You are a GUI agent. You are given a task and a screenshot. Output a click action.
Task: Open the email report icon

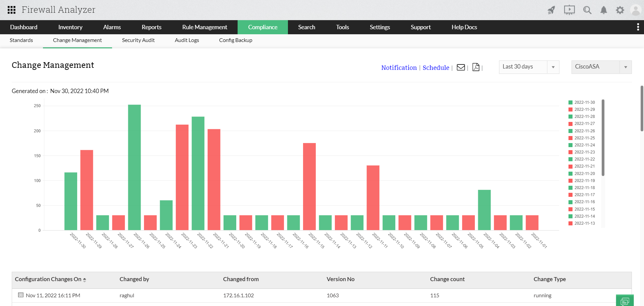[460, 67]
